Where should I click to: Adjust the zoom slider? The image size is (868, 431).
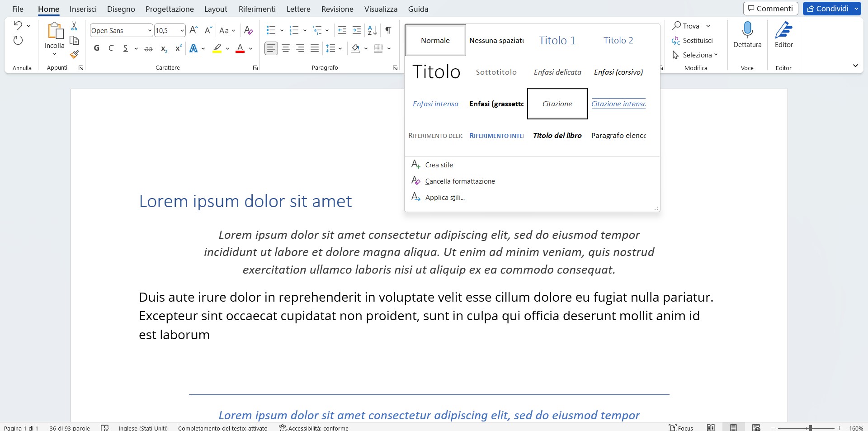pos(811,428)
